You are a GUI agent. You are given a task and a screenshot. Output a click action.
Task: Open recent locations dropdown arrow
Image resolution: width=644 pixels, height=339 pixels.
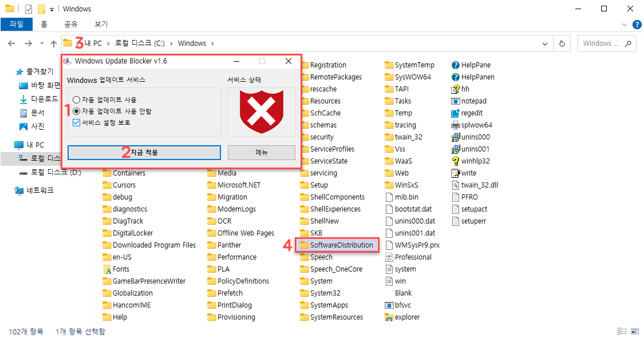(x=42, y=43)
